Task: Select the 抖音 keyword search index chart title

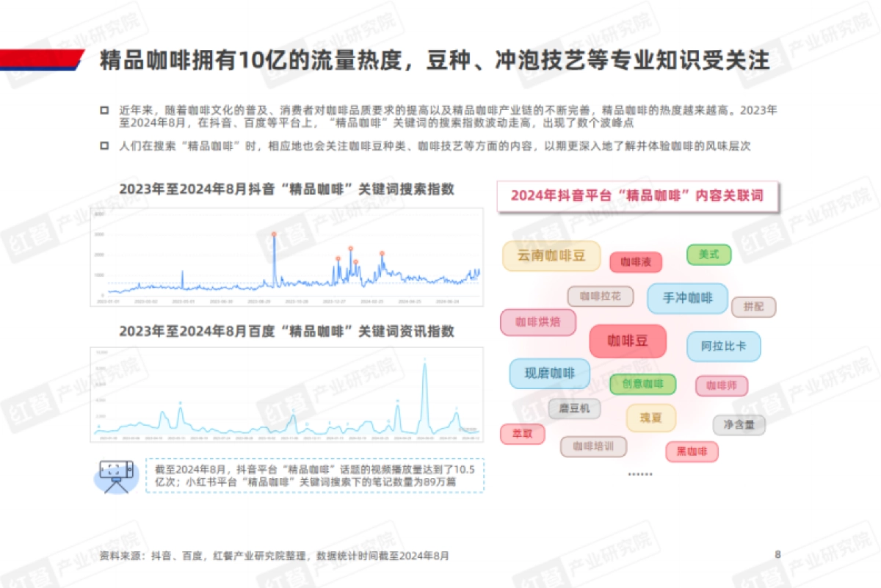Action: [288, 189]
